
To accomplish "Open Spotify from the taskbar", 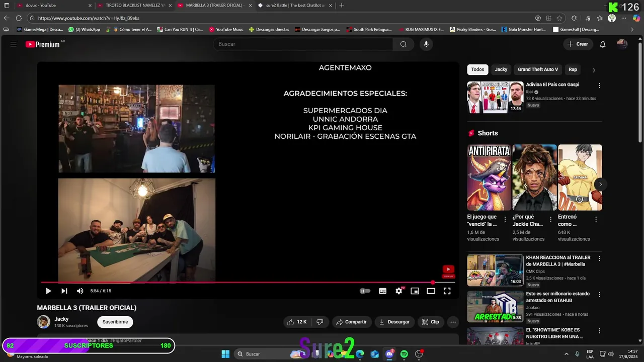I will (x=404, y=354).
